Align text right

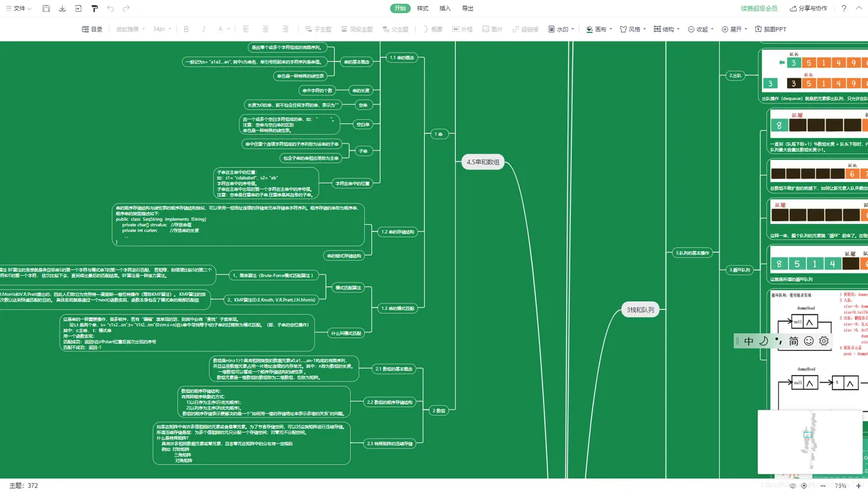(x=285, y=29)
